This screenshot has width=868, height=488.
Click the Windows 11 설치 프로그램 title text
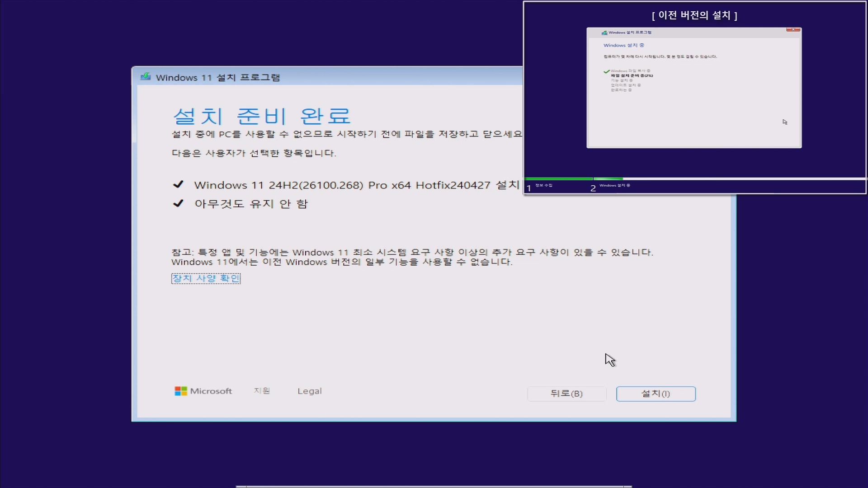[x=218, y=78]
